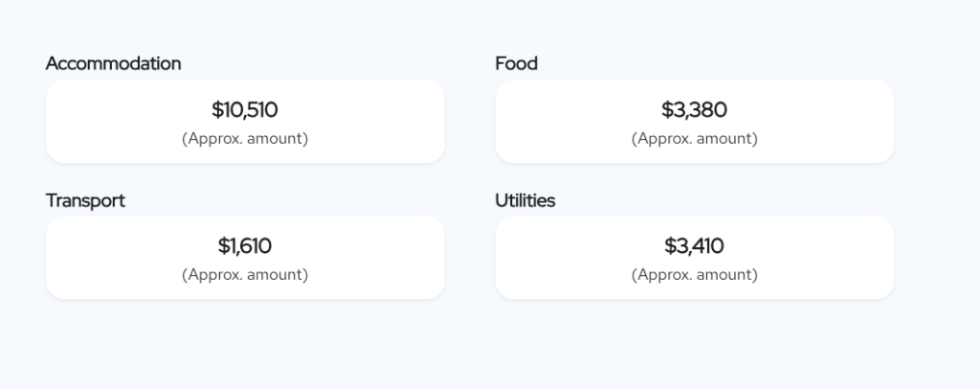This screenshot has width=980, height=389.
Task: Select the $3,410 amount text
Action: tap(694, 246)
